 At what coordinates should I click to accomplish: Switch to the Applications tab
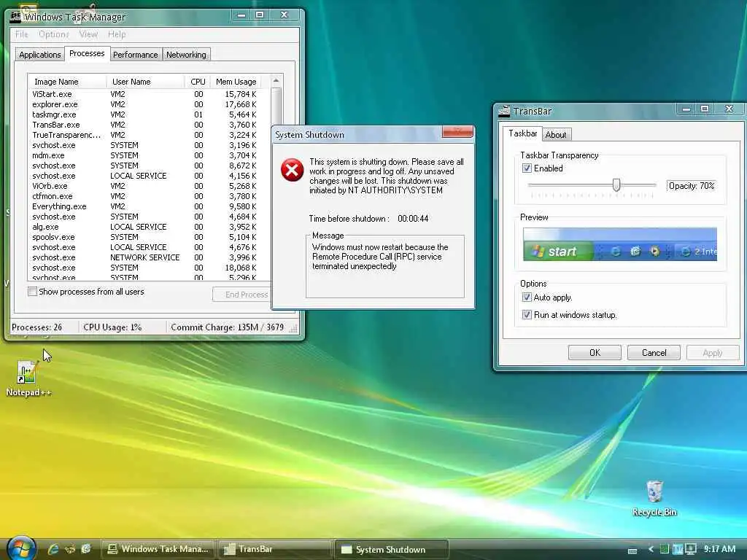40,55
